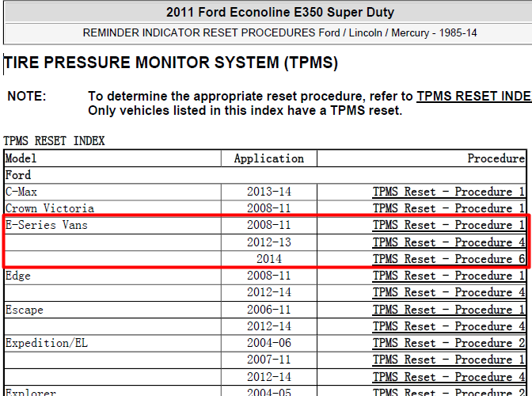Image resolution: width=532 pixels, height=396 pixels.
Task: Click the 2013-14 application cell for C-Max
Action: [x=269, y=192]
